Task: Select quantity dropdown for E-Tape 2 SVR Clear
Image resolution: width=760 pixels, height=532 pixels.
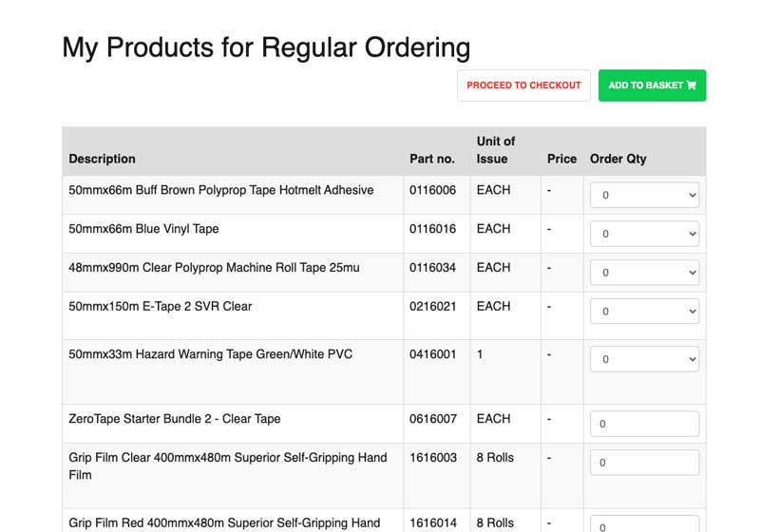Action: pos(644,312)
